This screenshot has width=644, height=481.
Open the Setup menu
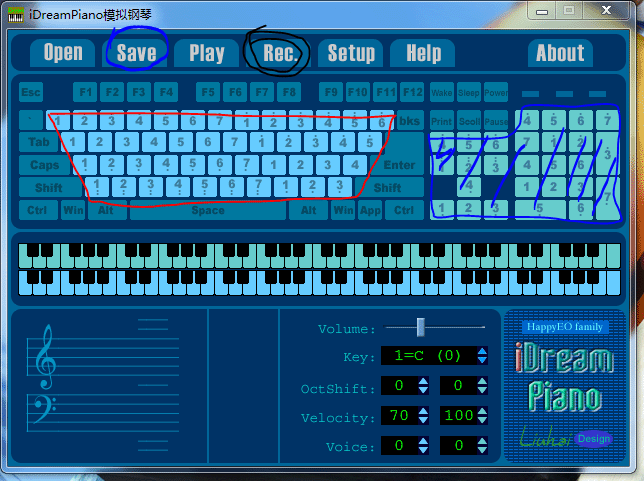click(x=351, y=53)
